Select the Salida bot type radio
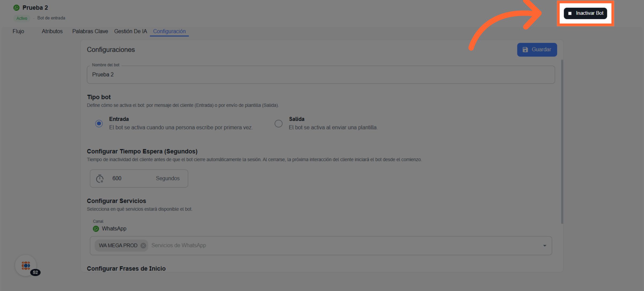The image size is (644, 291). click(279, 124)
